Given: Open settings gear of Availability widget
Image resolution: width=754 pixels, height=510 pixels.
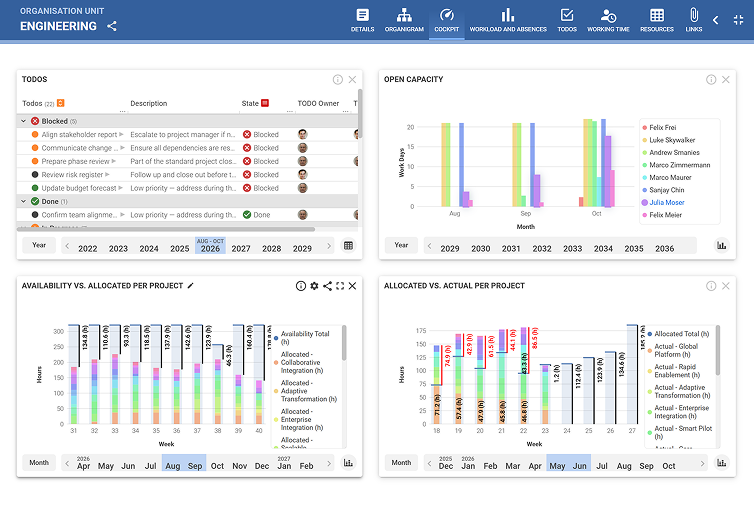Looking at the screenshot, I should pos(314,286).
